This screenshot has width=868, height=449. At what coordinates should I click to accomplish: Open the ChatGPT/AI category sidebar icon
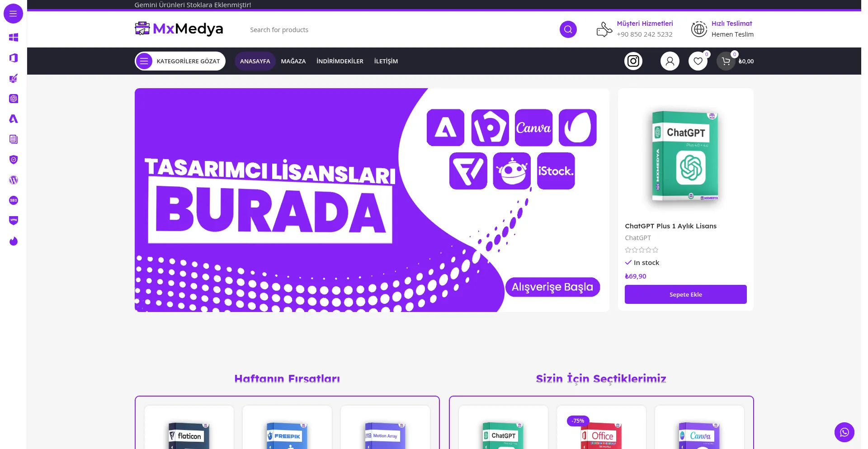[14, 99]
